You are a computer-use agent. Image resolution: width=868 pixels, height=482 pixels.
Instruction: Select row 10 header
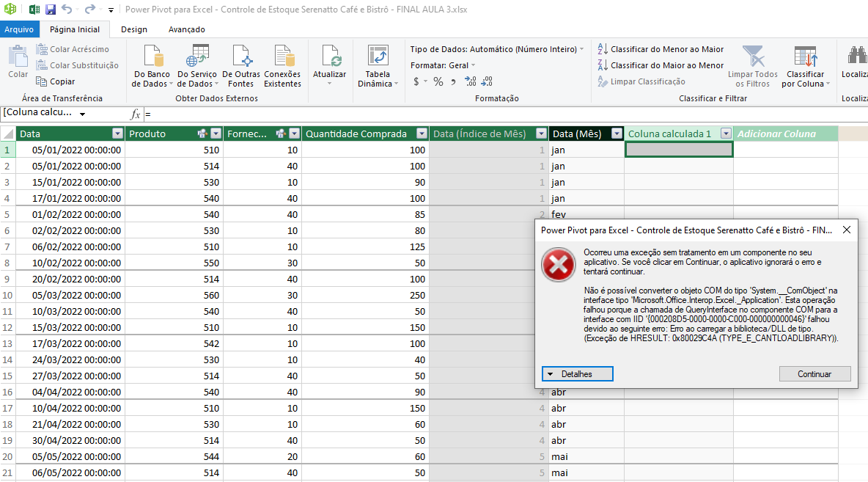7,296
